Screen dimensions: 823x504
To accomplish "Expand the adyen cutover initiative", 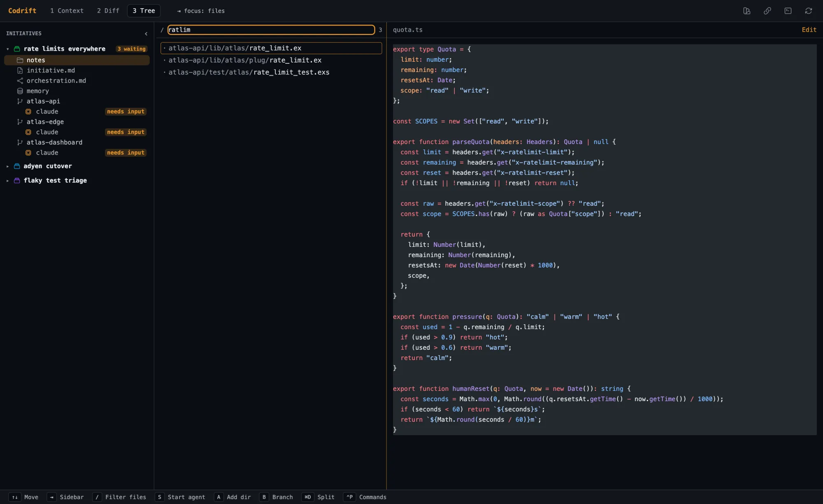I will tap(7, 166).
